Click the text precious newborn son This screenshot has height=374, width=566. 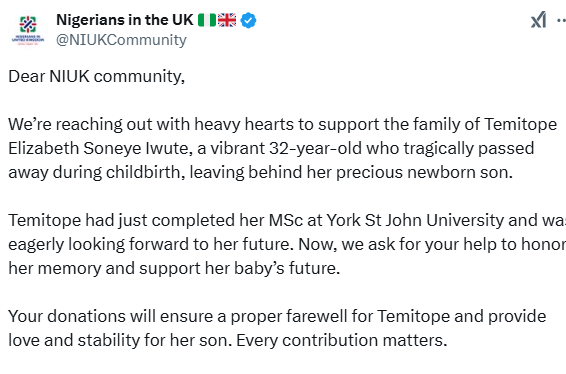424,172
